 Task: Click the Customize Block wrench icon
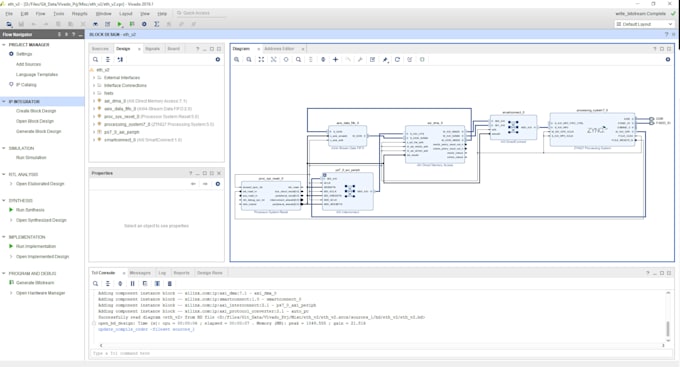coord(360,59)
